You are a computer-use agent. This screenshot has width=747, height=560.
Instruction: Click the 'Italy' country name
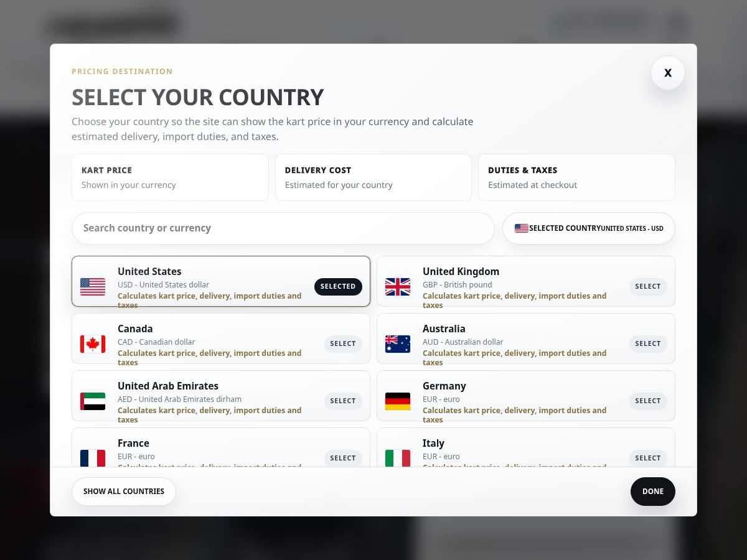433,443
